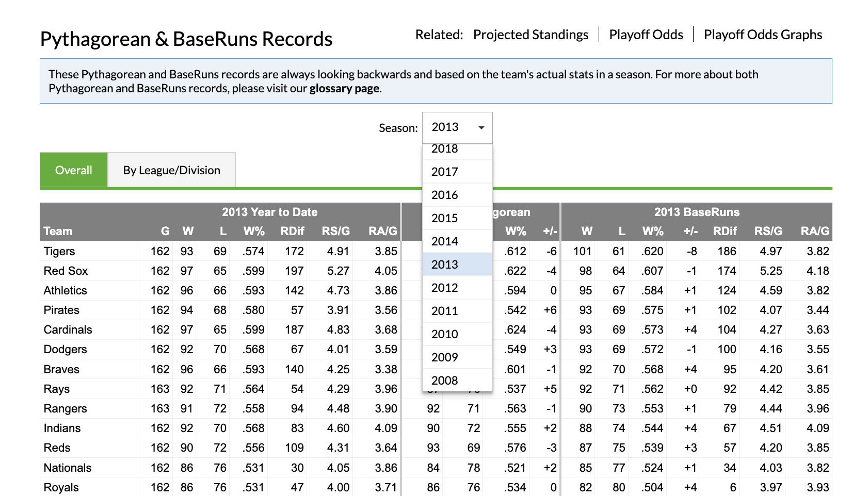Image resolution: width=868 pixels, height=496 pixels.
Task: Pick the 2010 season entry
Action: 444,334
